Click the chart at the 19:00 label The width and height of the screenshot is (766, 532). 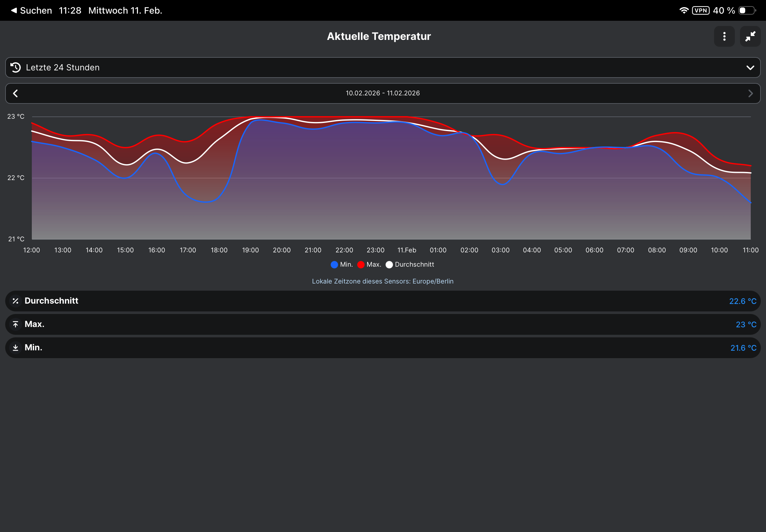[x=251, y=250]
